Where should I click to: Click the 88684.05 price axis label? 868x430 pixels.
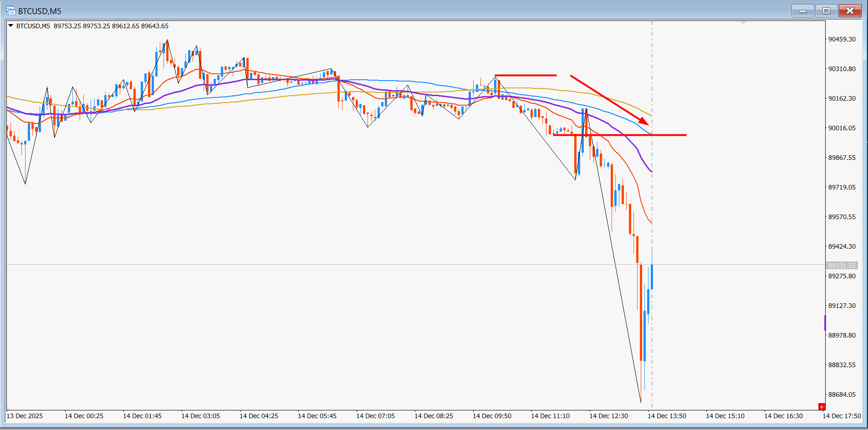click(x=842, y=394)
